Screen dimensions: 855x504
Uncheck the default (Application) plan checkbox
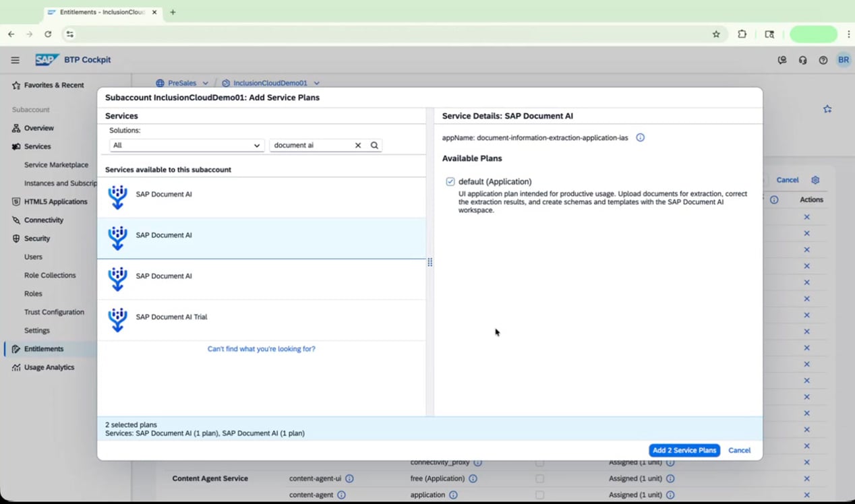[x=450, y=182]
